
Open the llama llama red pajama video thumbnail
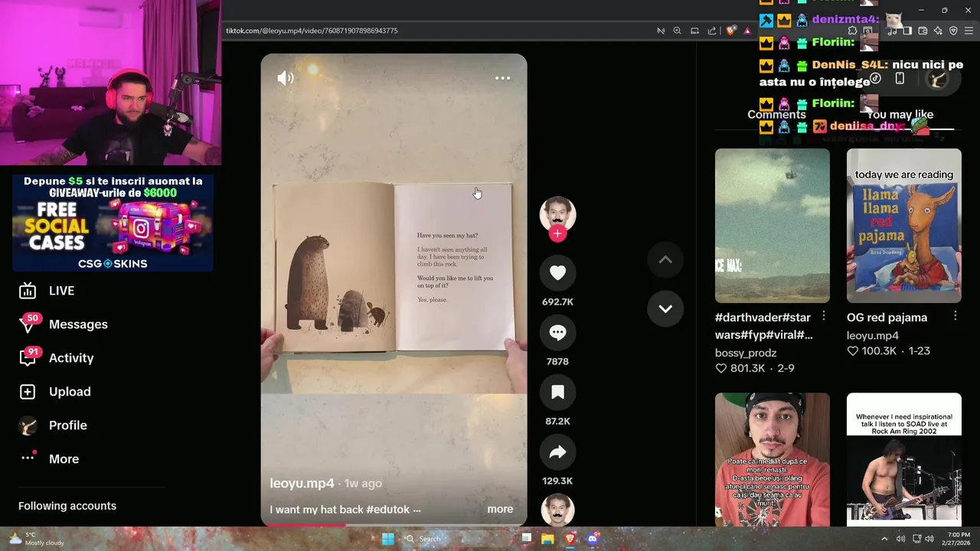click(x=903, y=226)
